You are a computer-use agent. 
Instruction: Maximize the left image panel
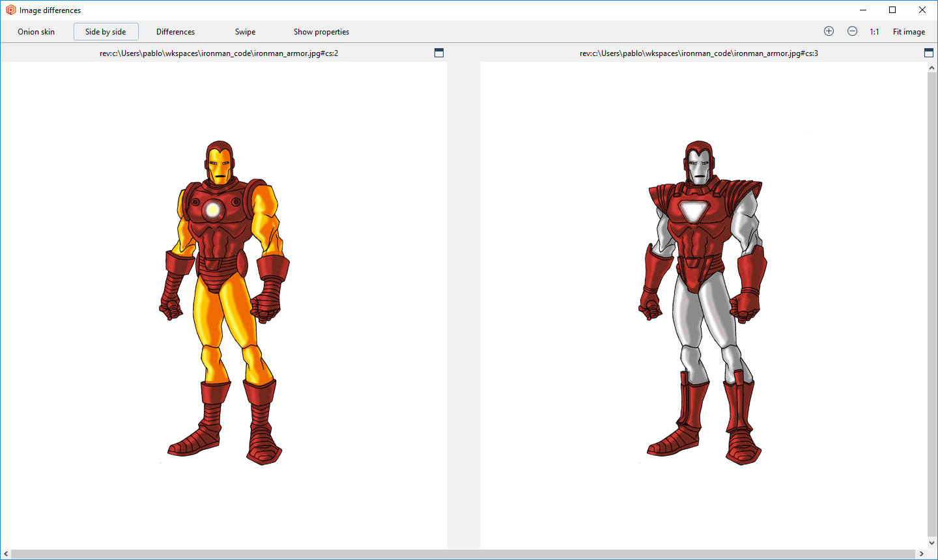coord(439,53)
